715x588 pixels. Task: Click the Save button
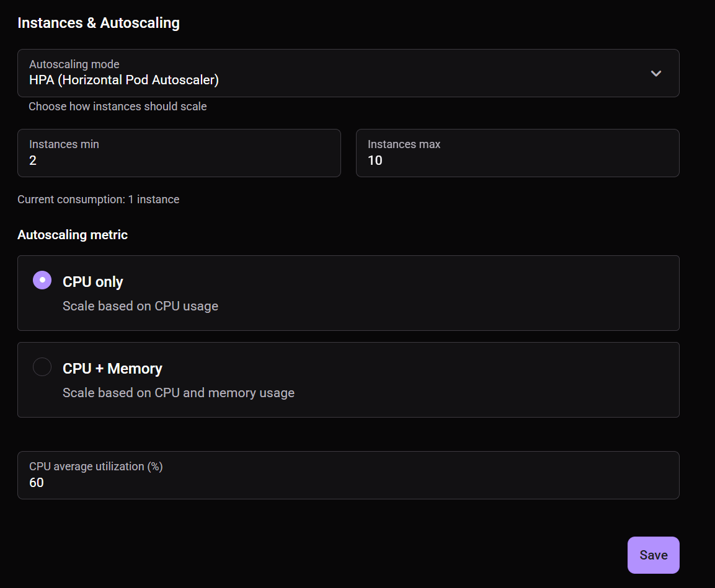tap(654, 555)
